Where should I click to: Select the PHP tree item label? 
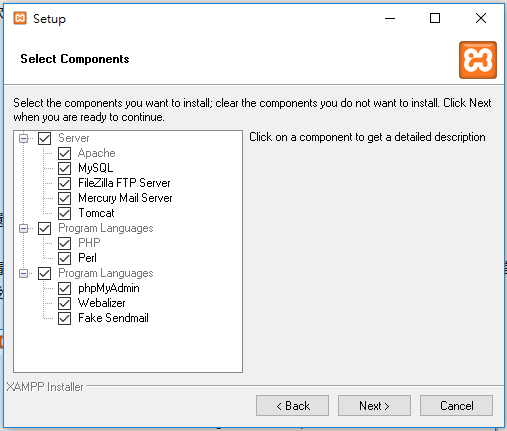click(x=89, y=243)
